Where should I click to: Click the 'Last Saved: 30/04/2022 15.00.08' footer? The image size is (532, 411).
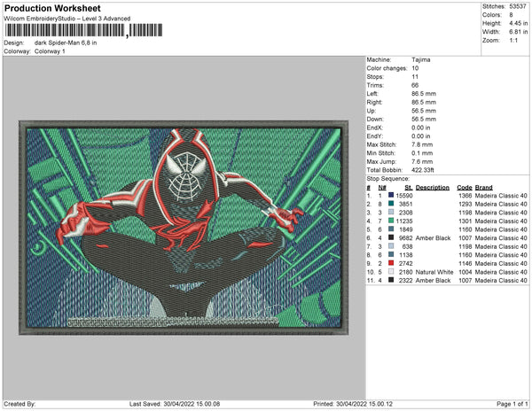[175, 404]
